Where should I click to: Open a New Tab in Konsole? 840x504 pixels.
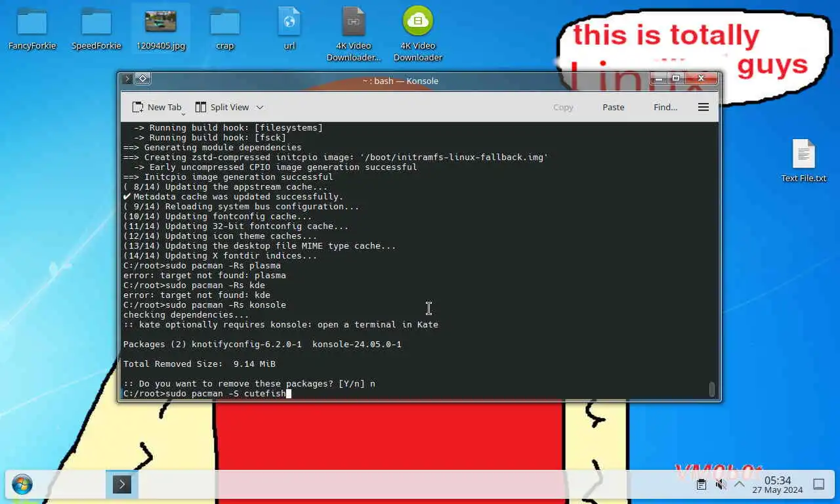tap(157, 107)
